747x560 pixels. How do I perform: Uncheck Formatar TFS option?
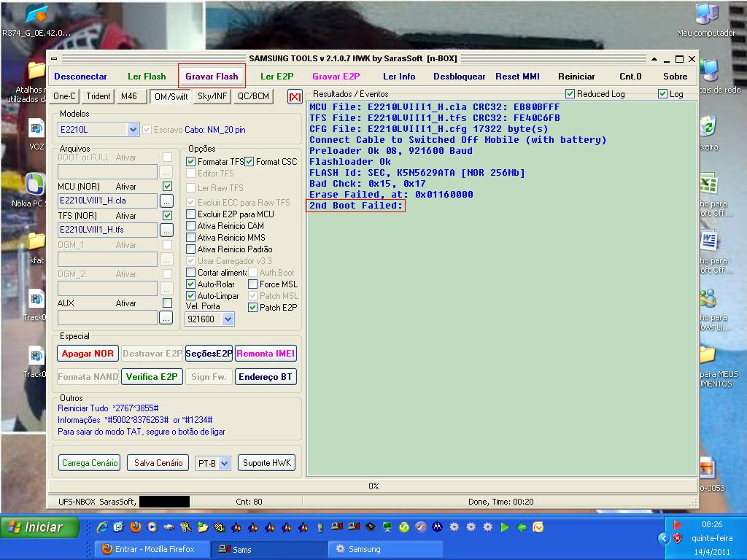[x=190, y=162]
